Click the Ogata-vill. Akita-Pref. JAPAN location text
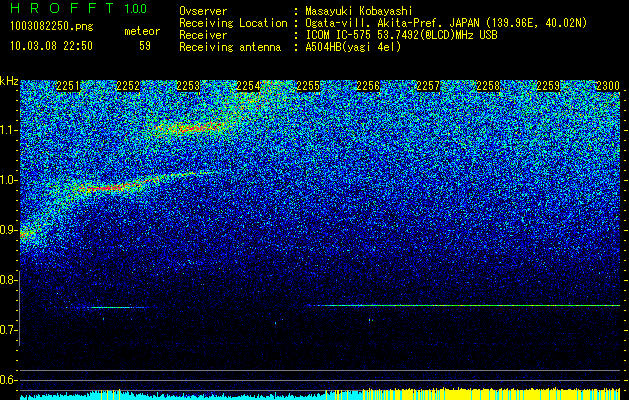 click(x=446, y=23)
